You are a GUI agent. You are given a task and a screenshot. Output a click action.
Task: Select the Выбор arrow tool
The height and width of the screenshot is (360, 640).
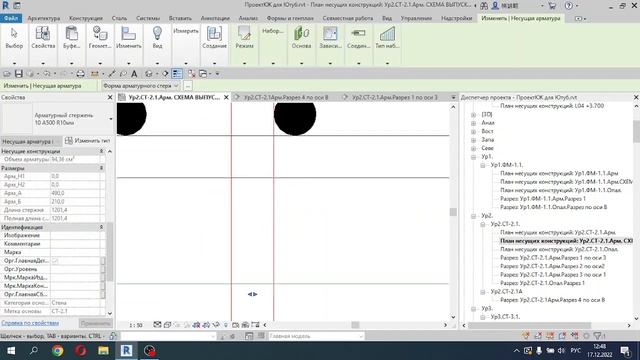coord(14,38)
